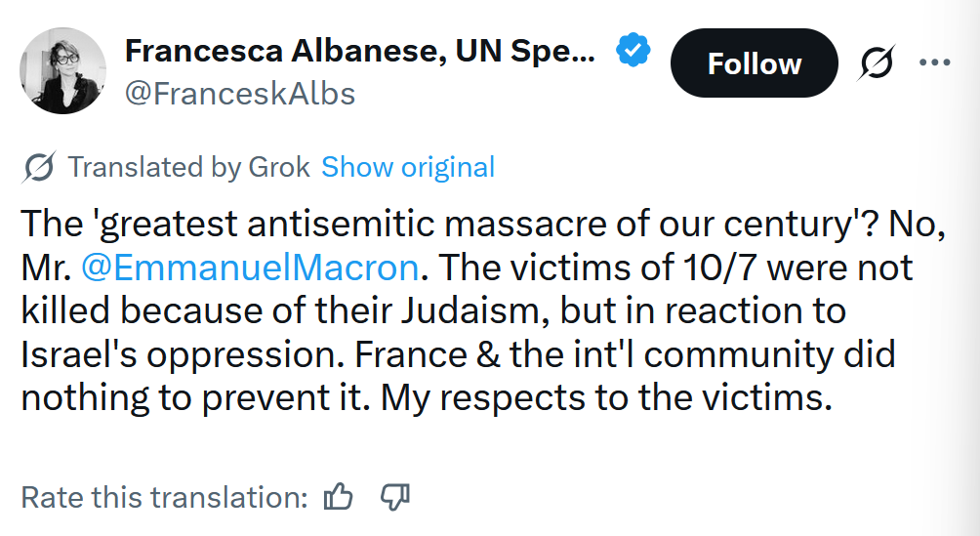
Task: Click the "Translated by Grok" label
Action: tap(188, 168)
